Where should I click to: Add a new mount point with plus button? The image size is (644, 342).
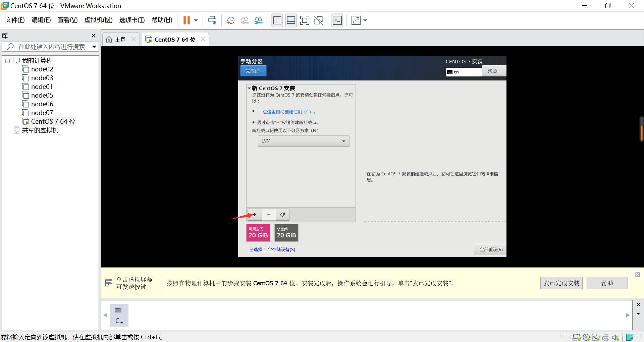[255, 215]
